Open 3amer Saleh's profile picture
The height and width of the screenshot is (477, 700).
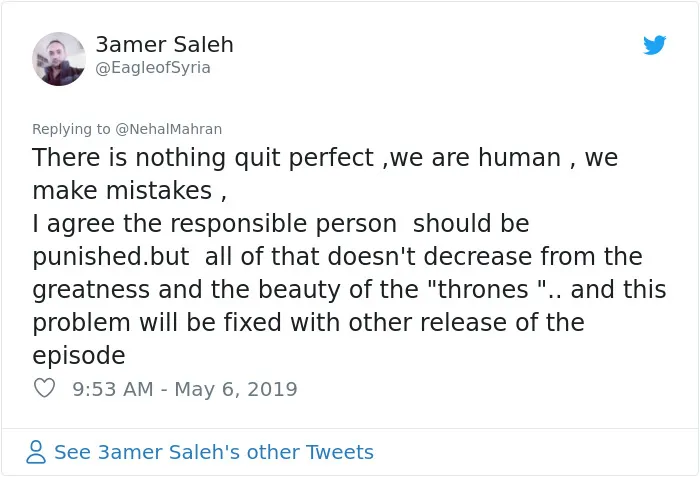(58, 59)
